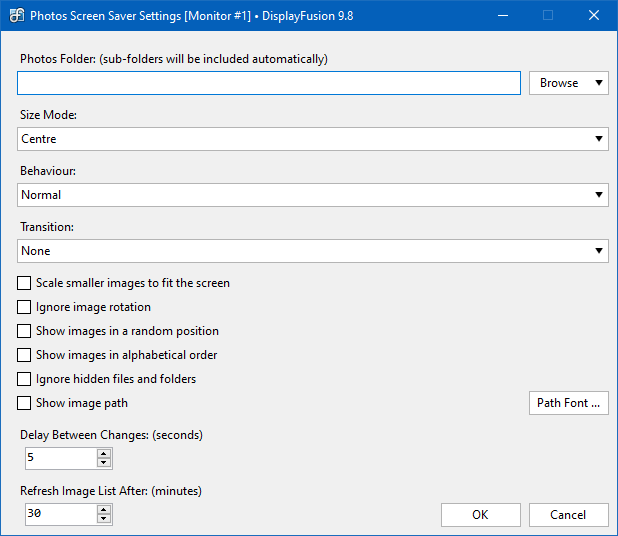Decrease Refresh Image List minutes with down arrow
Screen dimensions: 618x536
104,519
